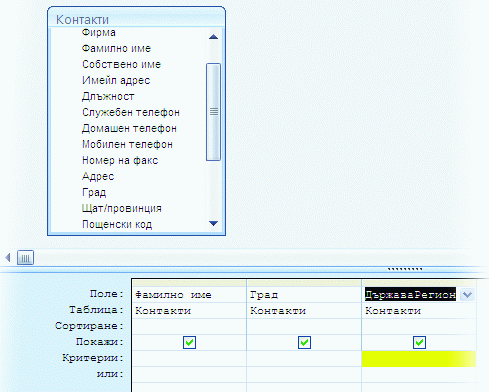
Task: Click the Сортиране cell under ДържаваРегион
Action: 419,327
